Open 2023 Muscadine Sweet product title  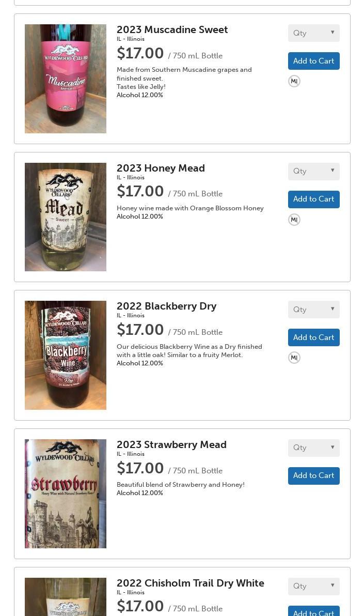click(172, 30)
